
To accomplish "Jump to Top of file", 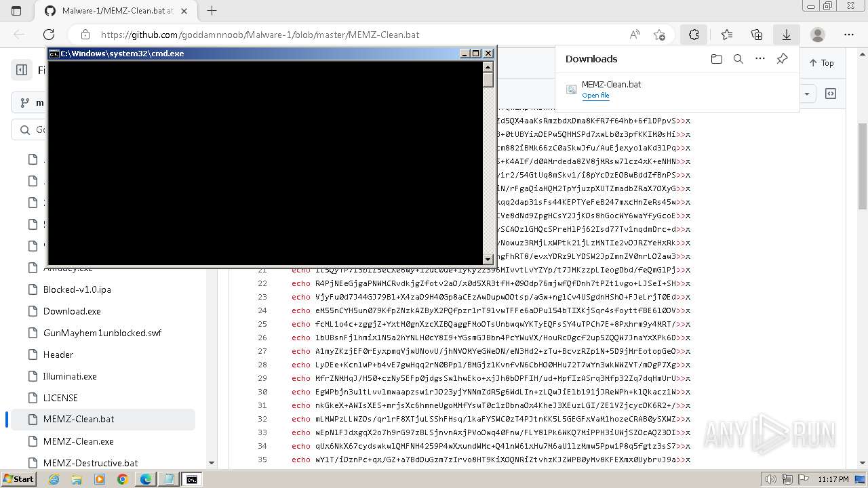I will tap(821, 63).
